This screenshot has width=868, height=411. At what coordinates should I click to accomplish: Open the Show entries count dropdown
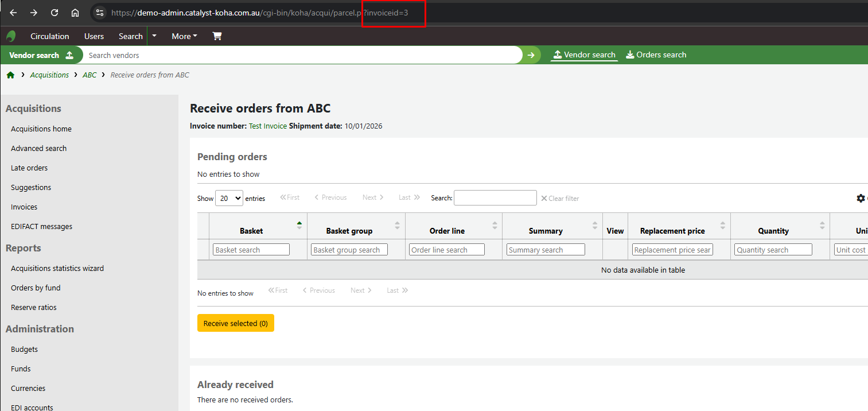[x=229, y=198]
